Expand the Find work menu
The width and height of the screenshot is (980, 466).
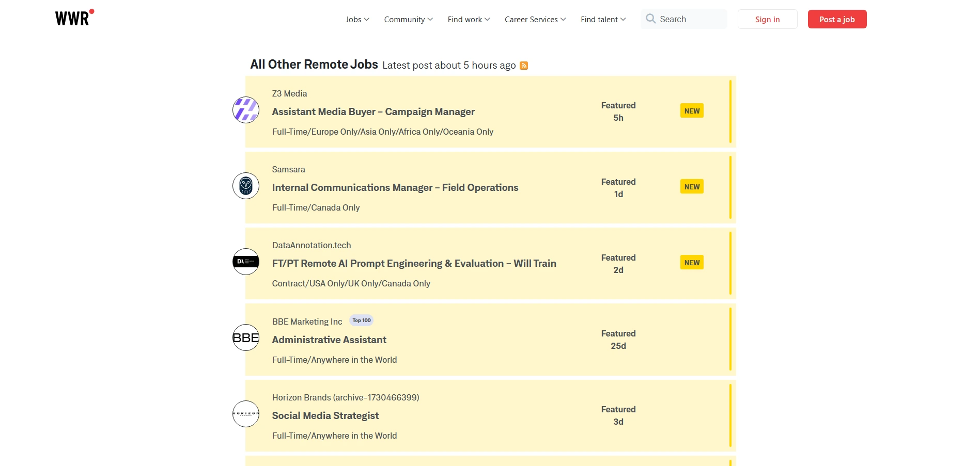469,20
